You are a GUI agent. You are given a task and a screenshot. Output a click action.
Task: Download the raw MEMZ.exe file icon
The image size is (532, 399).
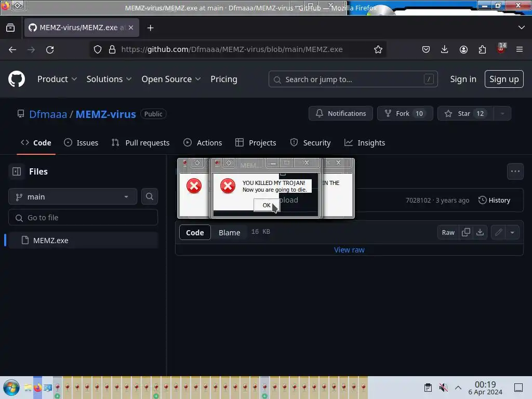480,232
